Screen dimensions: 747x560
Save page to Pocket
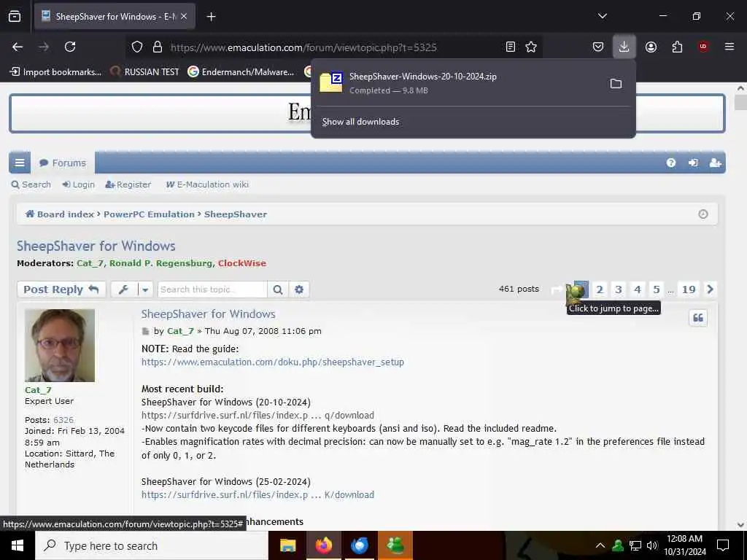coord(598,47)
